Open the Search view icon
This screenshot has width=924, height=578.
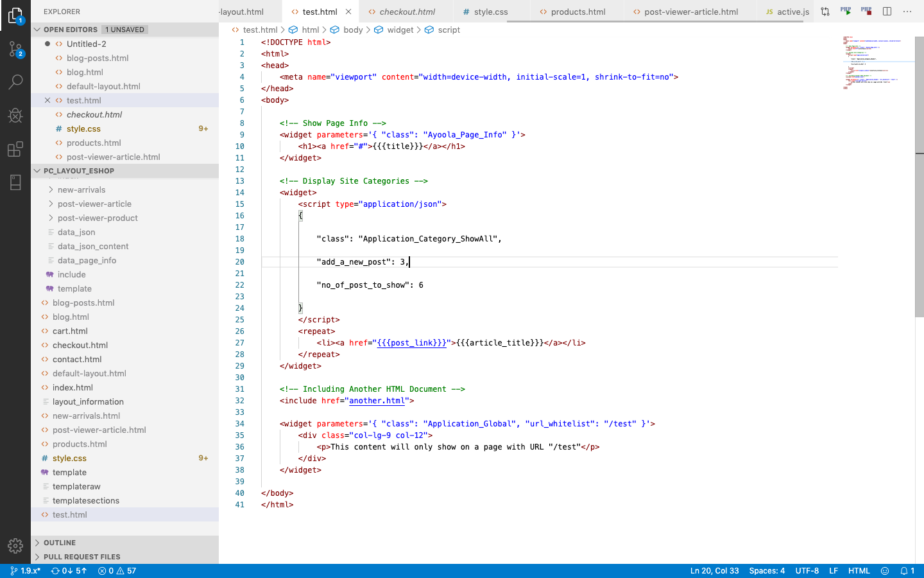15,82
